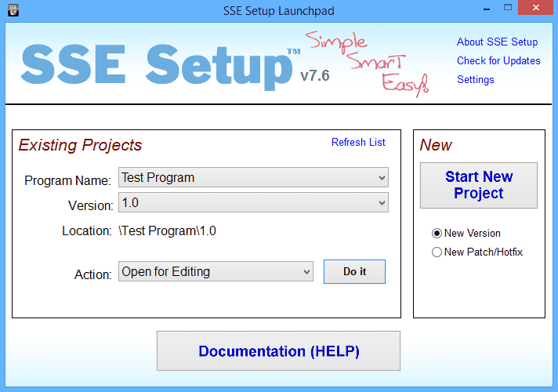558x392 pixels.
Task: Choose the New Patch/Hotfix option
Action: [437, 252]
